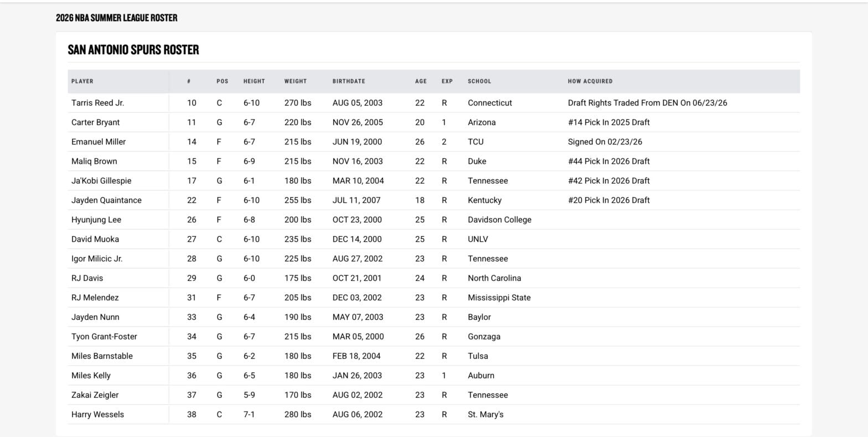Viewport: 868px width, 437px height.
Task: Select the HEIGHT column header
Action: 254,81
